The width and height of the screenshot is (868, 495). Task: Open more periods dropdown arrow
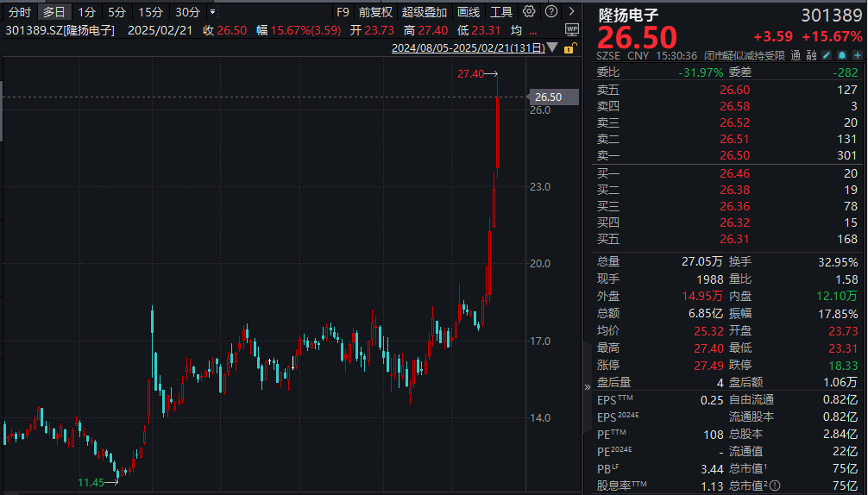click(x=212, y=11)
